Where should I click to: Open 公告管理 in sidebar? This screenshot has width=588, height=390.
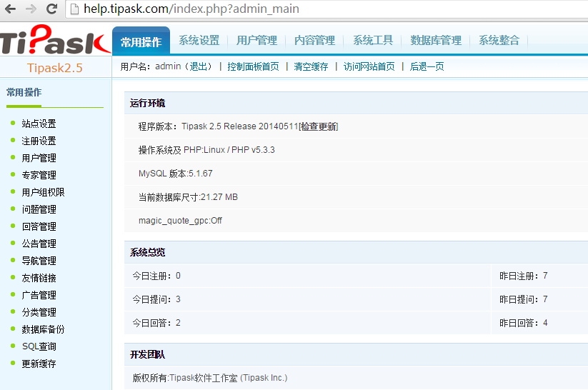coord(39,244)
